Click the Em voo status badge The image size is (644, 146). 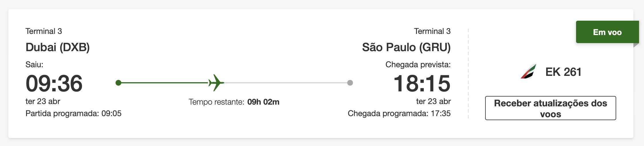pyautogui.click(x=607, y=32)
